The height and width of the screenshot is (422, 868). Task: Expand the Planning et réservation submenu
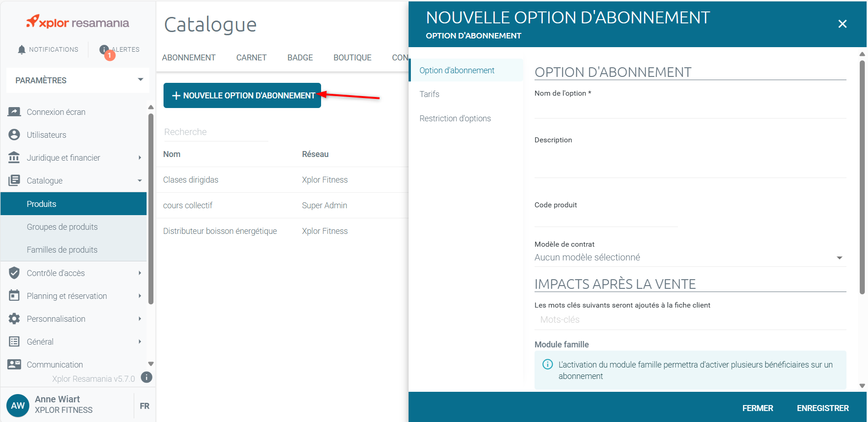click(x=140, y=296)
